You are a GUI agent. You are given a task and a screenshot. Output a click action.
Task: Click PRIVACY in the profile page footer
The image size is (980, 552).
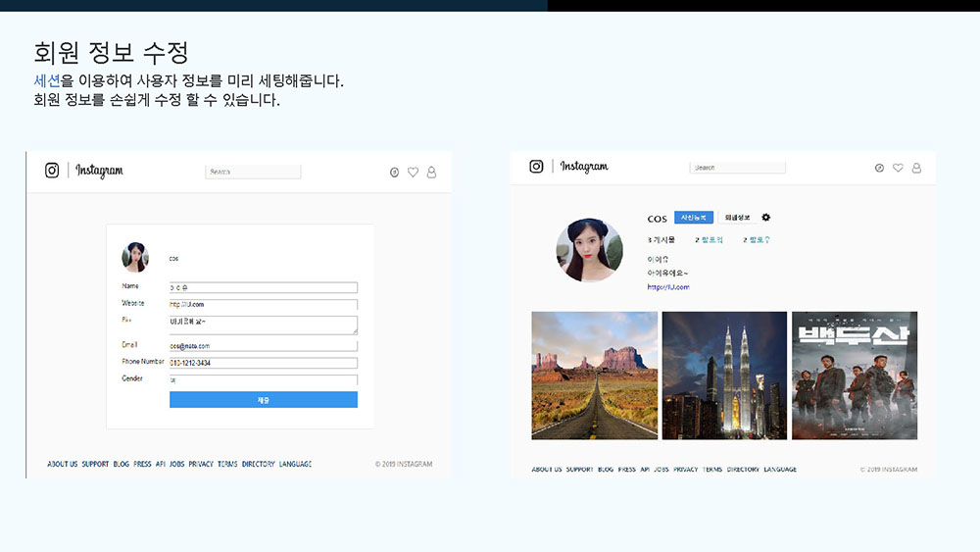[x=686, y=469]
